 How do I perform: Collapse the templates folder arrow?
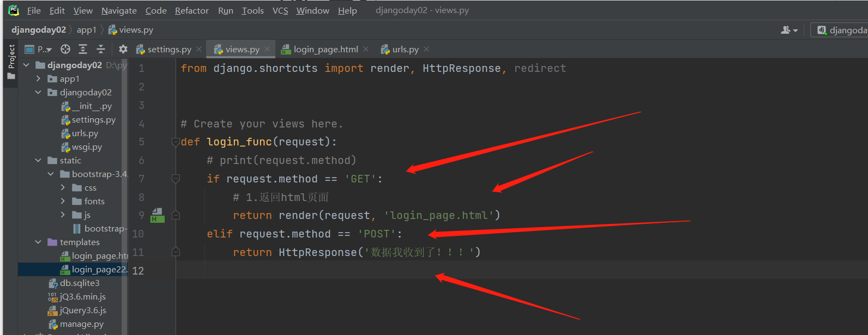pos(38,242)
